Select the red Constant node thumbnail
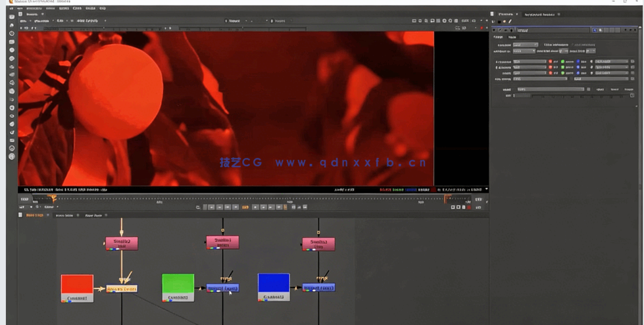Viewport: 644px width, 325px height. pyautogui.click(x=77, y=286)
